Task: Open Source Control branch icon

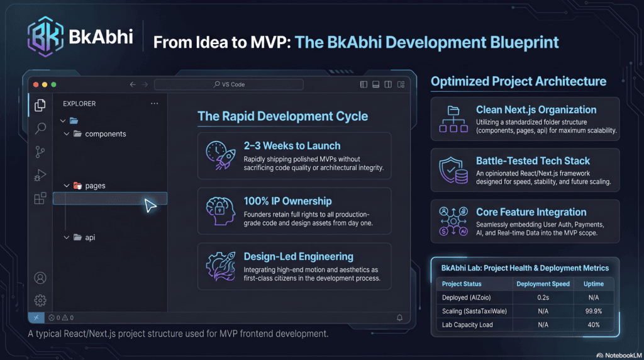Action: tap(40, 152)
